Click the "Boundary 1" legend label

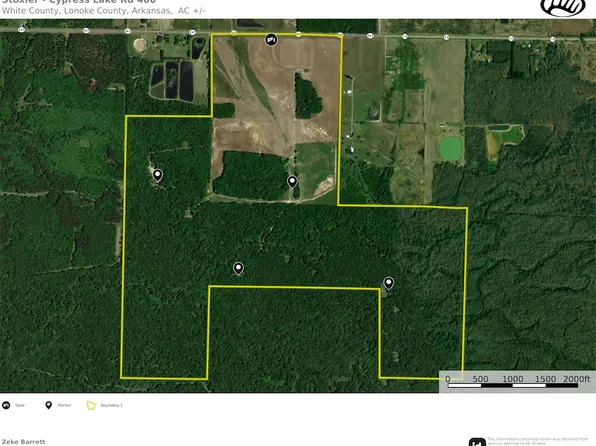111,405
